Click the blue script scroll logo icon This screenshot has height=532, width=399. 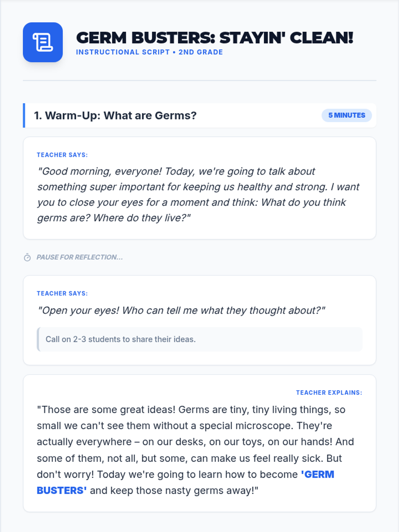[x=43, y=42]
